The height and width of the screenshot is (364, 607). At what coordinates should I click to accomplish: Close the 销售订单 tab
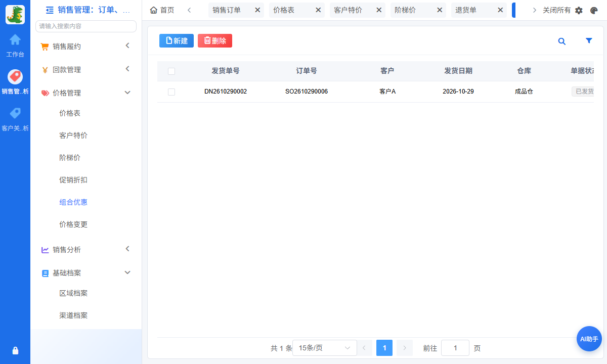click(x=257, y=10)
